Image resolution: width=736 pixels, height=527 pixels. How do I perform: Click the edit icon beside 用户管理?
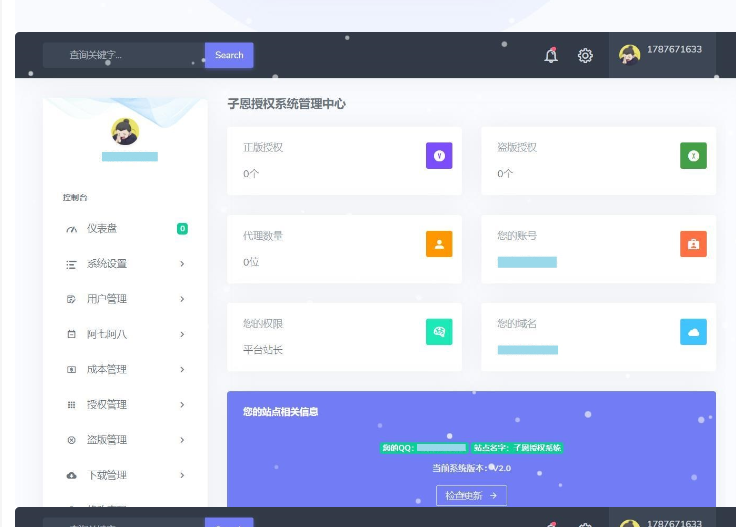(x=71, y=299)
